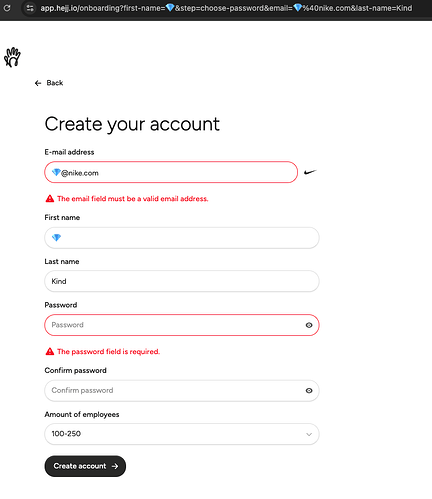432x499 pixels.
Task: Click the Confirm password input box
Action: tap(182, 390)
